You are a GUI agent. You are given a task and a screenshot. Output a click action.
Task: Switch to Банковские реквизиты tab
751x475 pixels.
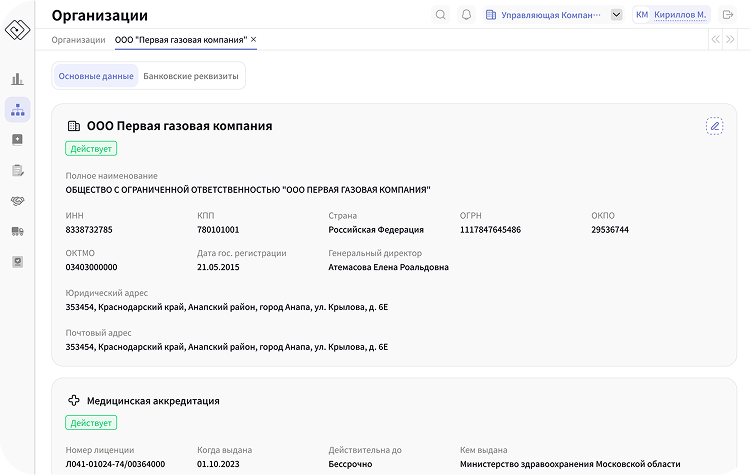(x=190, y=76)
